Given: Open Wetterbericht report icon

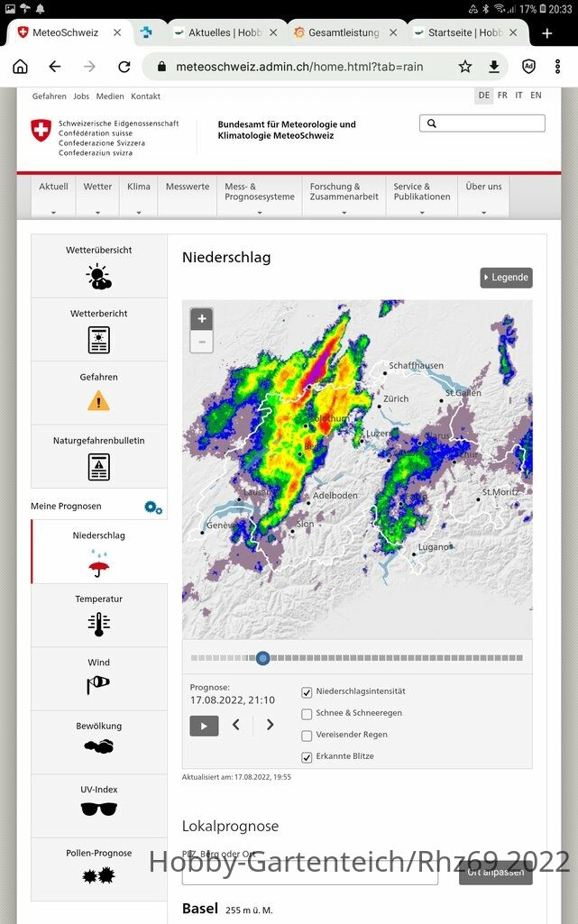Looking at the screenshot, I should pyautogui.click(x=98, y=340).
